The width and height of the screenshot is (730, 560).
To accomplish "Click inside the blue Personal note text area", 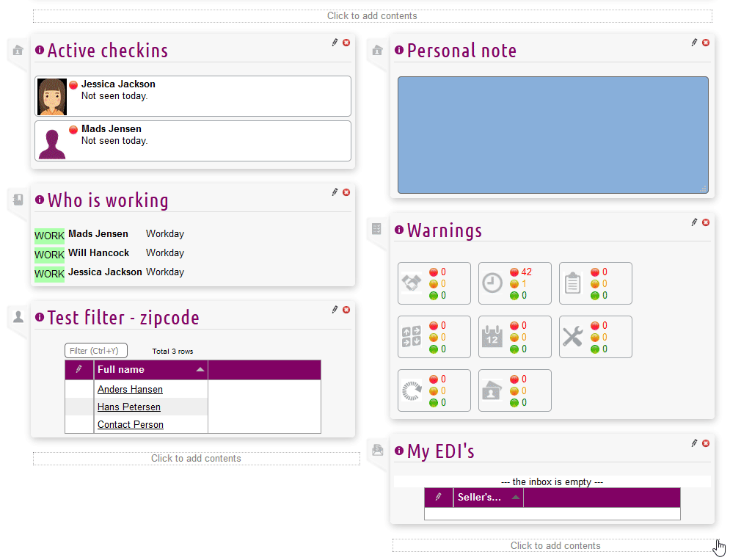I will 552,135.
